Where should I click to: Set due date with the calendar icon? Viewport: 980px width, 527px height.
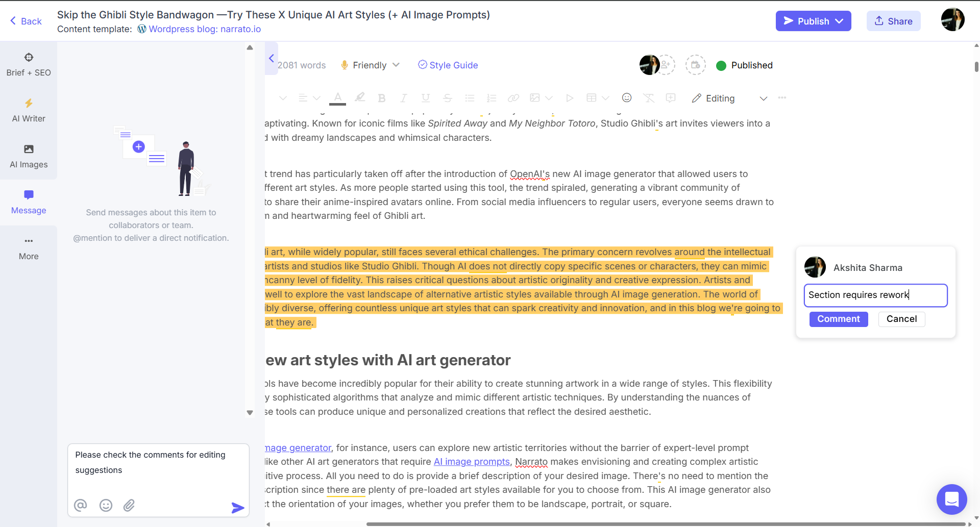click(695, 65)
